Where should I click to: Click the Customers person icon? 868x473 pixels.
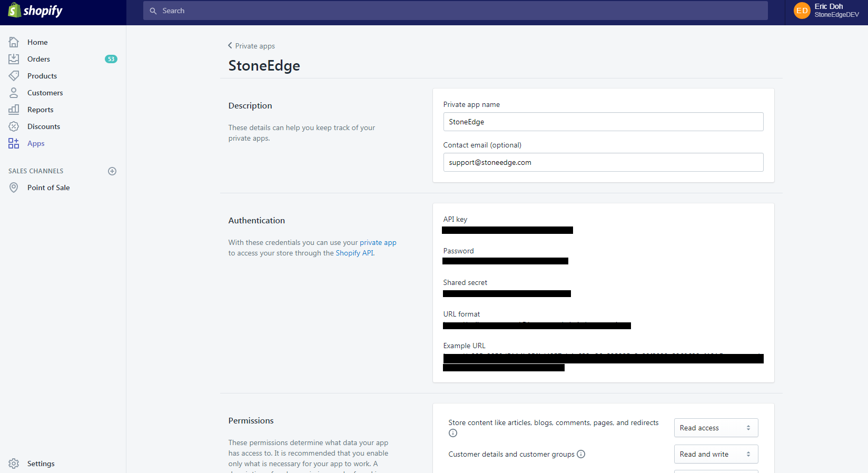pos(14,93)
